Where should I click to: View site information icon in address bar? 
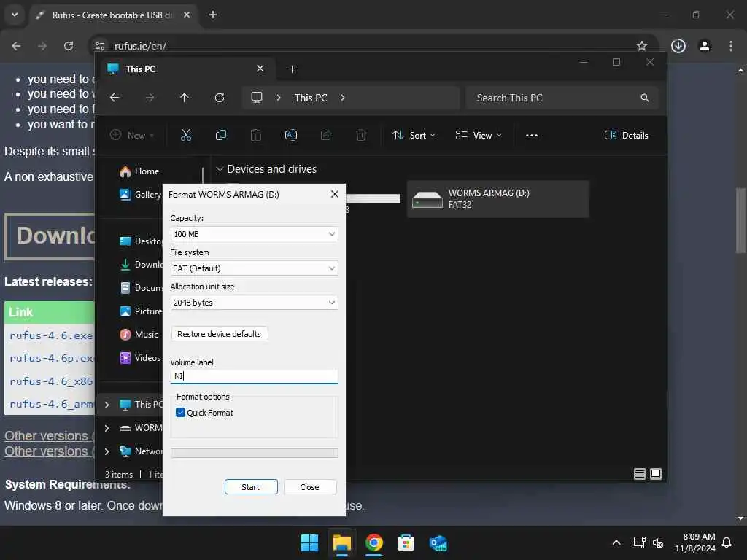[99, 46]
